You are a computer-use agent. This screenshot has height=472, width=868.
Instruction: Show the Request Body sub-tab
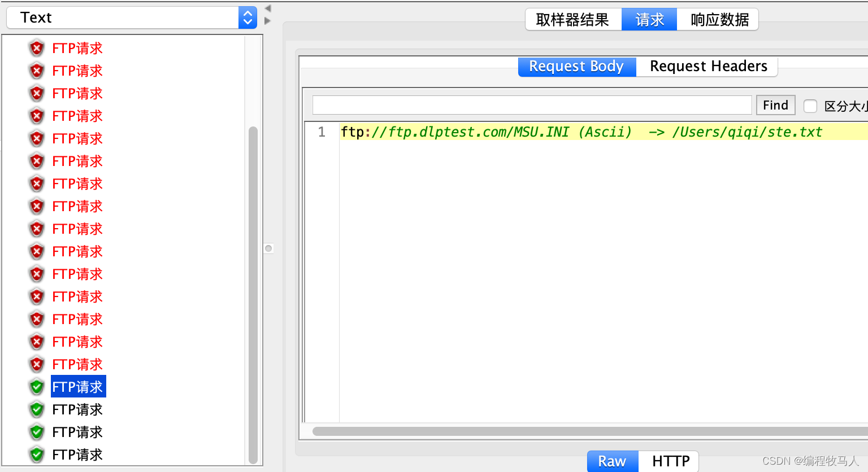pos(577,67)
